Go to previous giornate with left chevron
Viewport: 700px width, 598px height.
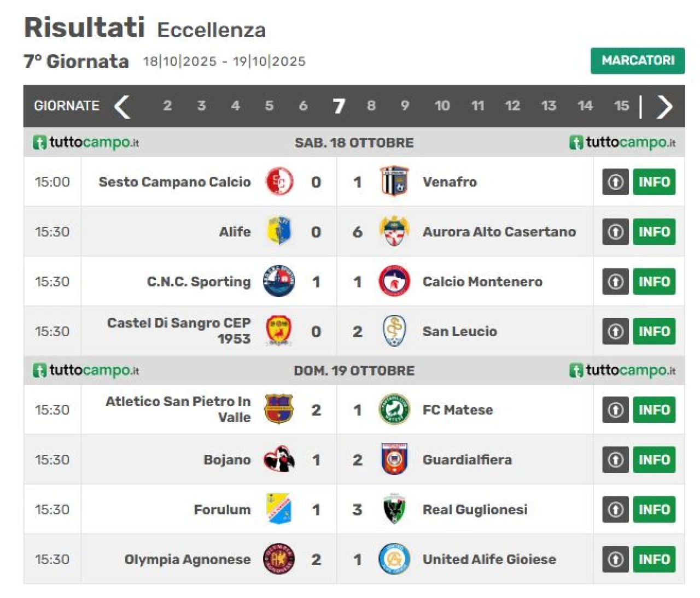tap(122, 106)
